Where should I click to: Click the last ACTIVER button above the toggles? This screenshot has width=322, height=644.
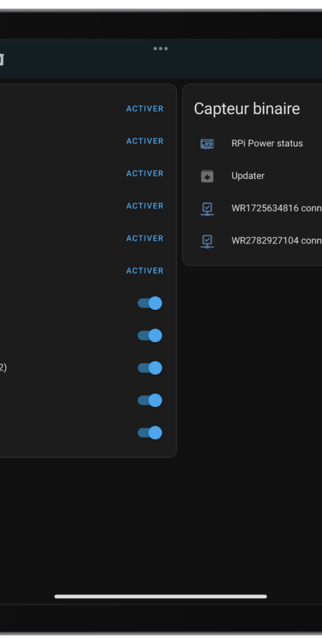click(145, 270)
